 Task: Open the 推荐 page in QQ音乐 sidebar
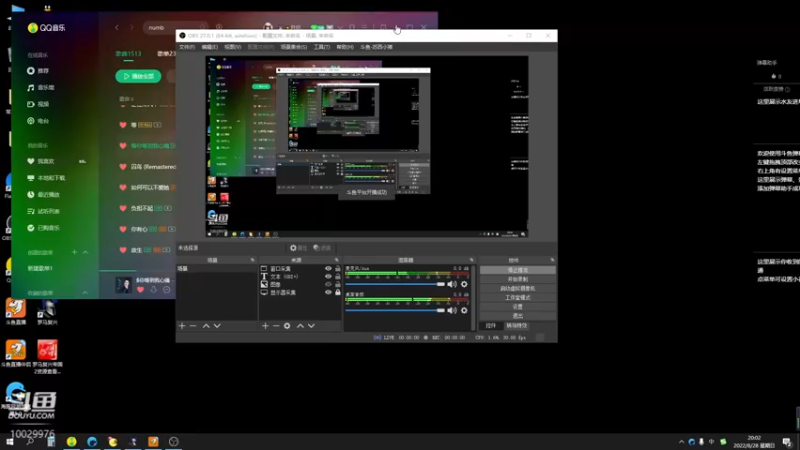tap(38, 71)
